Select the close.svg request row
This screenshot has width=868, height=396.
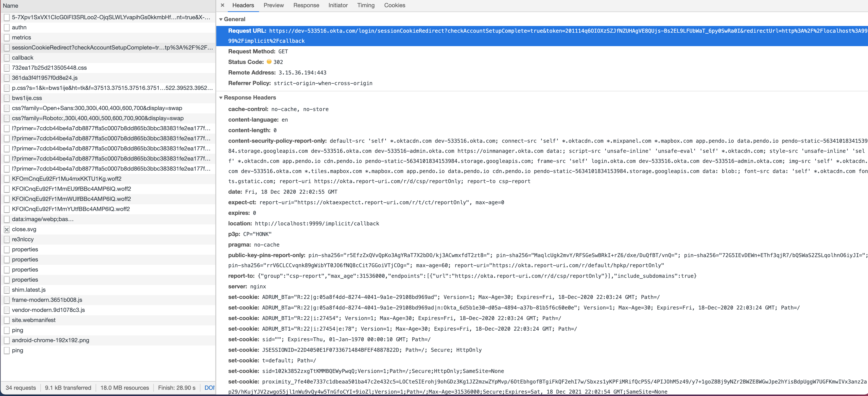(x=24, y=229)
